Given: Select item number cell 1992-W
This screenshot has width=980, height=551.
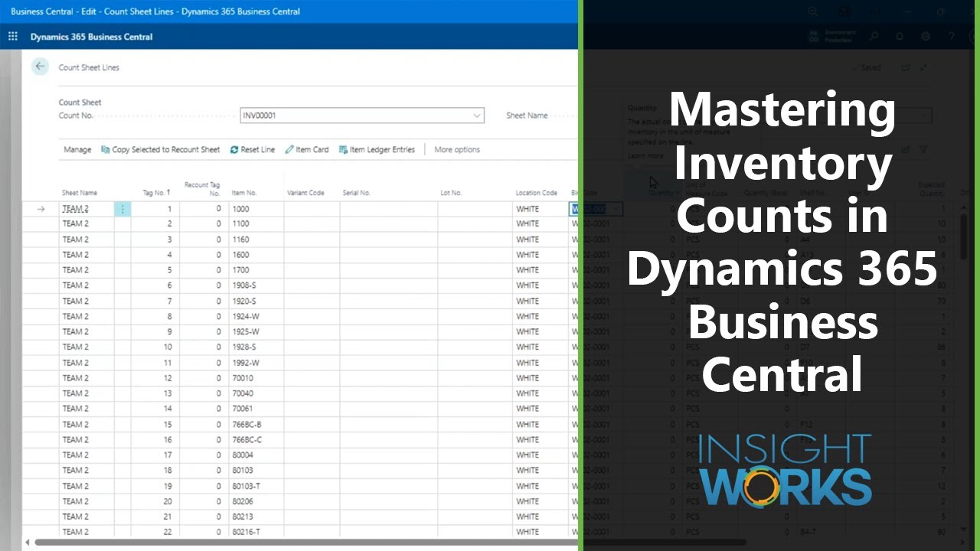Looking at the screenshot, I should pyautogui.click(x=256, y=363).
